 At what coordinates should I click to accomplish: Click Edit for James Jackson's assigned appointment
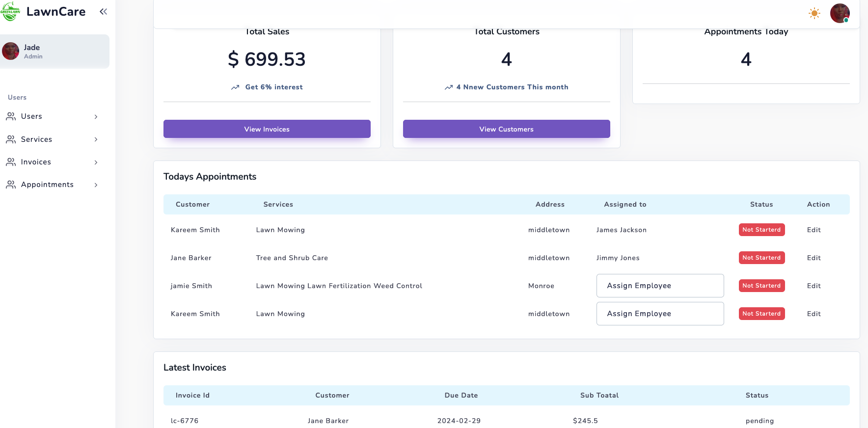814,230
